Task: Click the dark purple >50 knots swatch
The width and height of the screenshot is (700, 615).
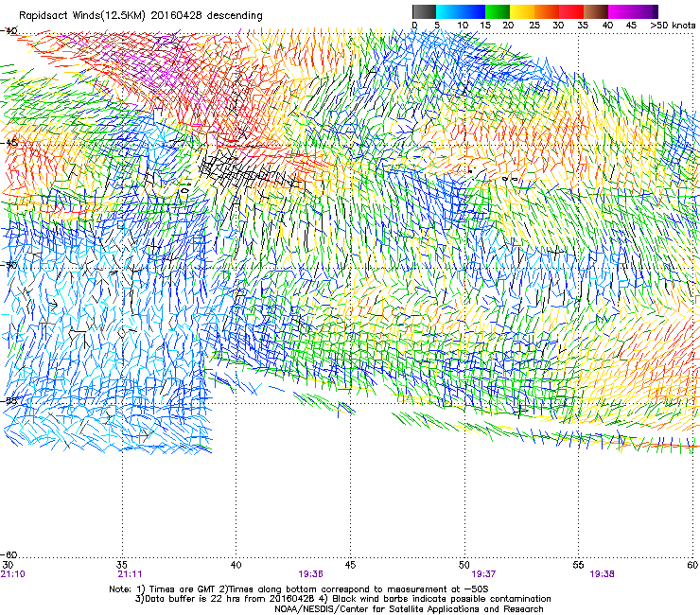Action: point(656,11)
